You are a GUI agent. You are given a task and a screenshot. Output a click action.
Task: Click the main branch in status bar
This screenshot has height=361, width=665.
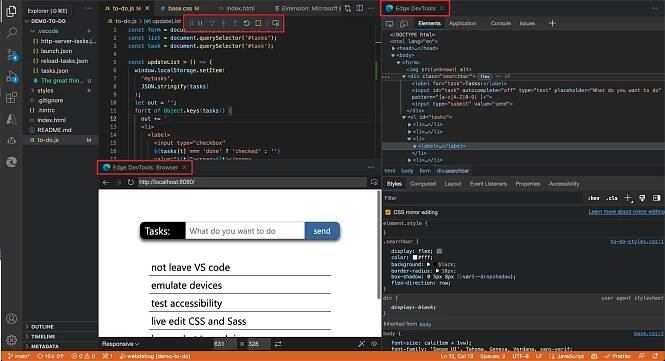coord(19,356)
